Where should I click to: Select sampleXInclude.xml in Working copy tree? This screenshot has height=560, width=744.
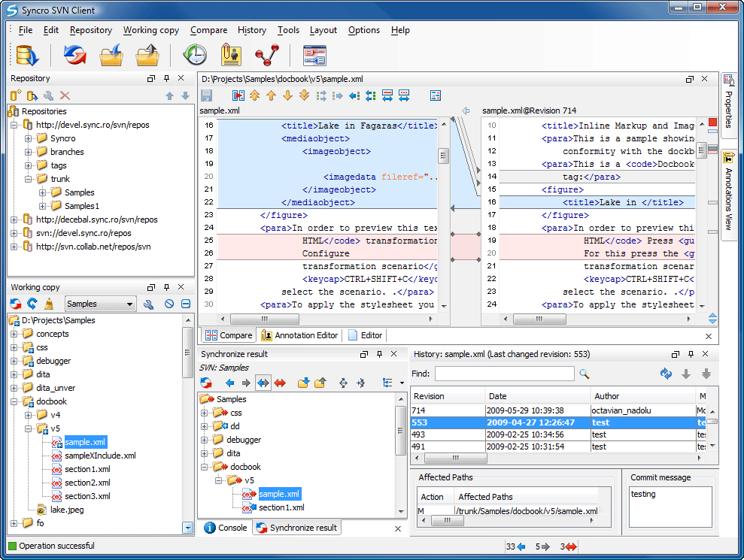[100, 456]
